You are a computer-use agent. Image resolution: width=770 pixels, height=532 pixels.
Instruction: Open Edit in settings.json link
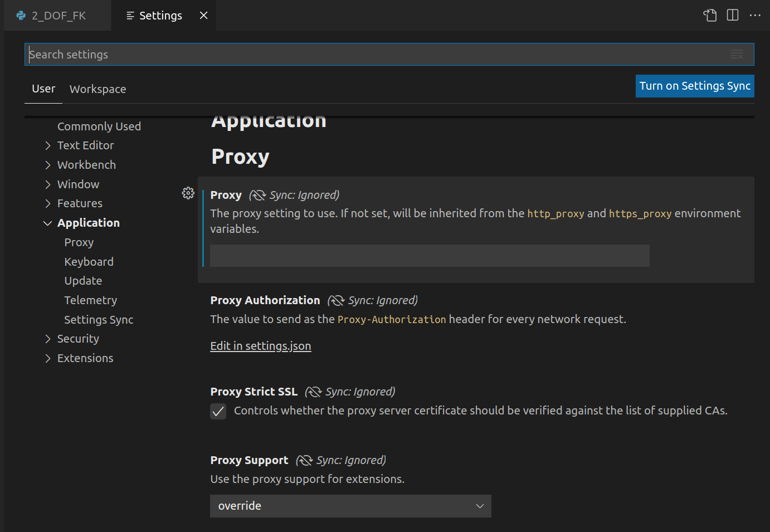click(x=260, y=346)
